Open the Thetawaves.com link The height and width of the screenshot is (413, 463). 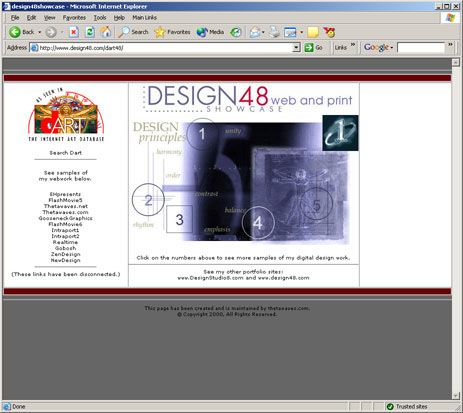point(65,212)
